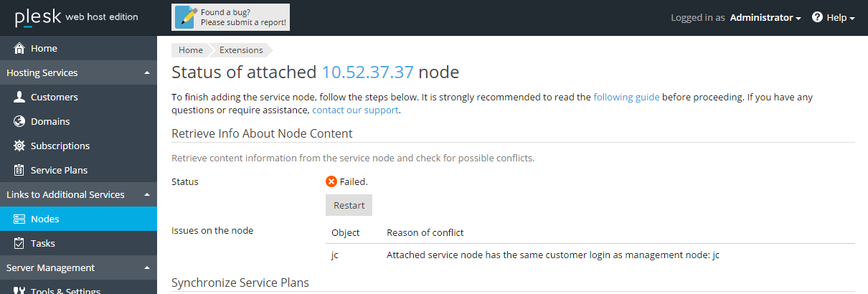Screen dimensions: 868x294
Task: Click the Nodes server icon
Action: (19, 219)
